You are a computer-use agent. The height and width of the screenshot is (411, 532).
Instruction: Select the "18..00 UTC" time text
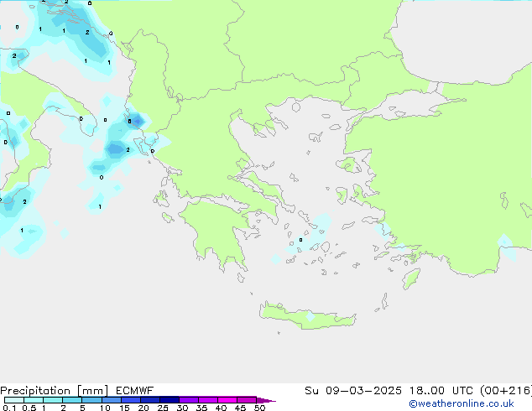pyautogui.click(x=441, y=391)
